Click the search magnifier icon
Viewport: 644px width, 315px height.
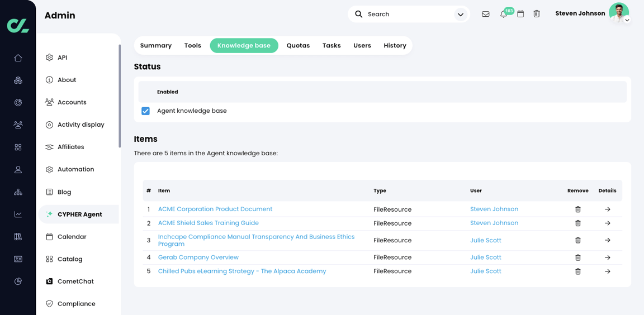click(358, 14)
